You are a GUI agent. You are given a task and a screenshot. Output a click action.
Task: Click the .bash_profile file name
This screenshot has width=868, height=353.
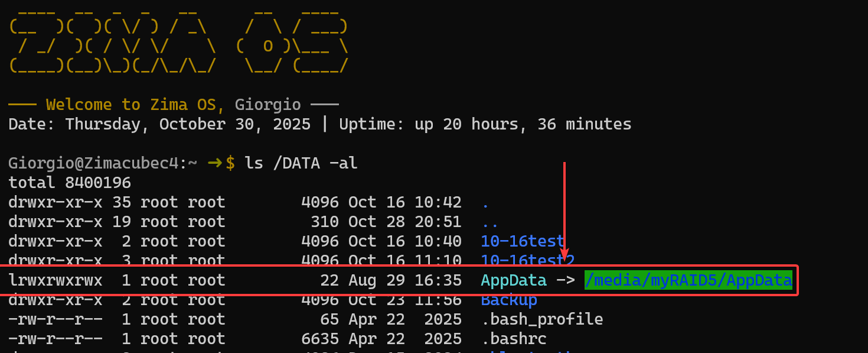(541, 319)
